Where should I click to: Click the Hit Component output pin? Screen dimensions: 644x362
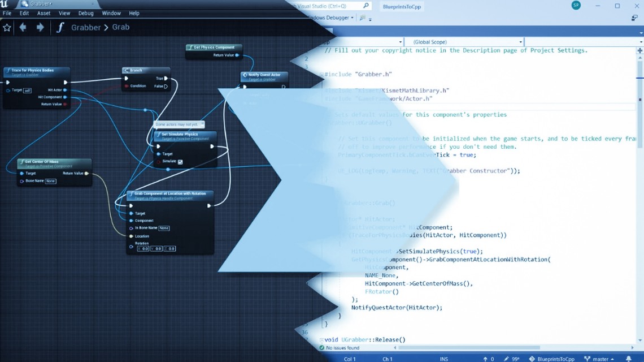pos(65,97)
